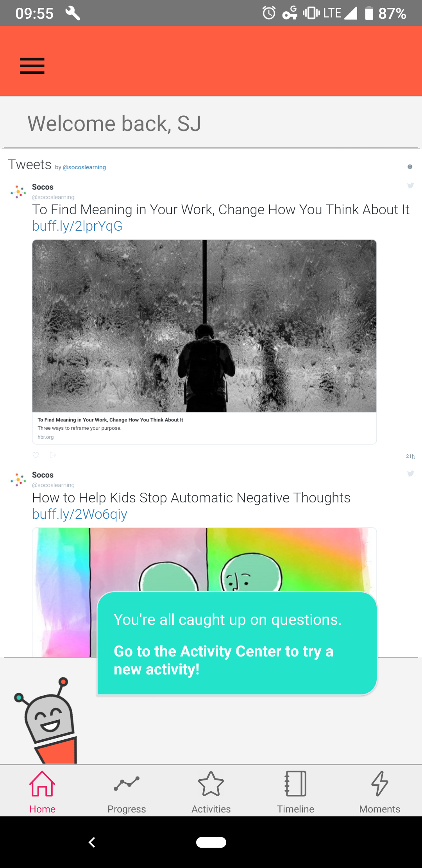This screenshot has height=868, width=422.
Task: Tap the Activity Center speech bubble
Action: [237, 644]
